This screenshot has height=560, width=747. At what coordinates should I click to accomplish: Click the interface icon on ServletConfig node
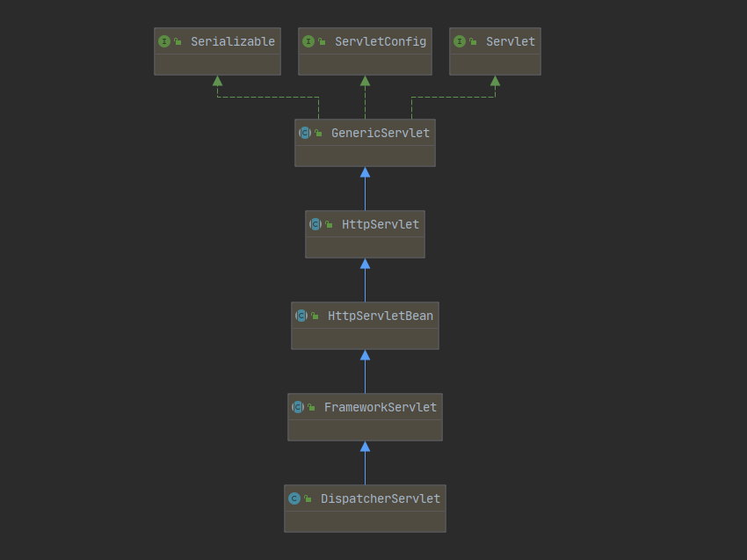[308, 41]
